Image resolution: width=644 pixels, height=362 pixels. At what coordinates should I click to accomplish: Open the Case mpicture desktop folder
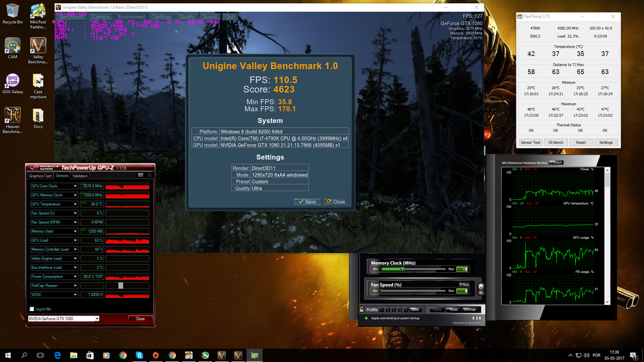[38, 86]
